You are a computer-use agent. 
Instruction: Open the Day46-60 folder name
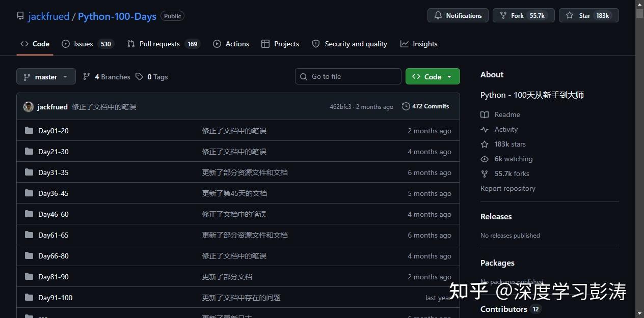click(53, 214)
